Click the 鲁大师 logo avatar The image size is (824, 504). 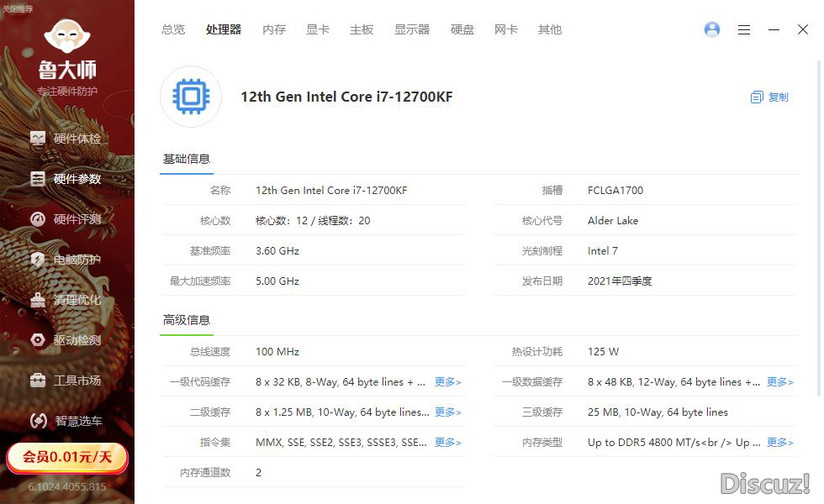click(x=67, y=35)
